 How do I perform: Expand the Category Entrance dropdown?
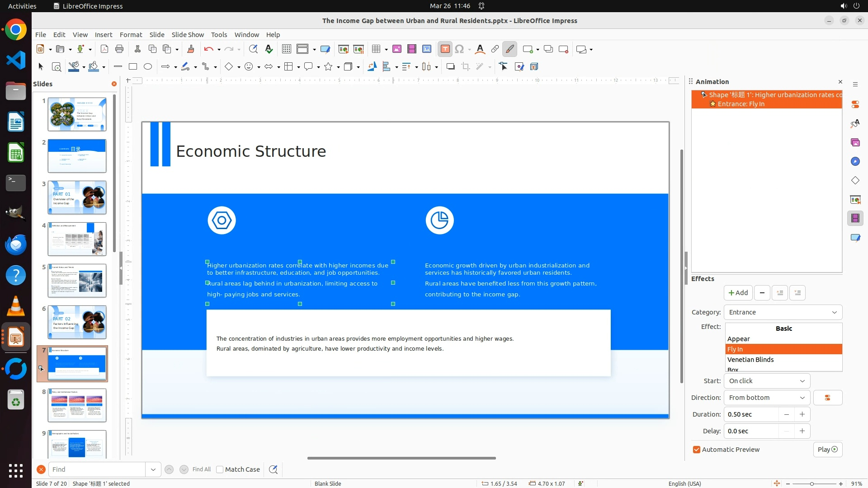(783, 312)
